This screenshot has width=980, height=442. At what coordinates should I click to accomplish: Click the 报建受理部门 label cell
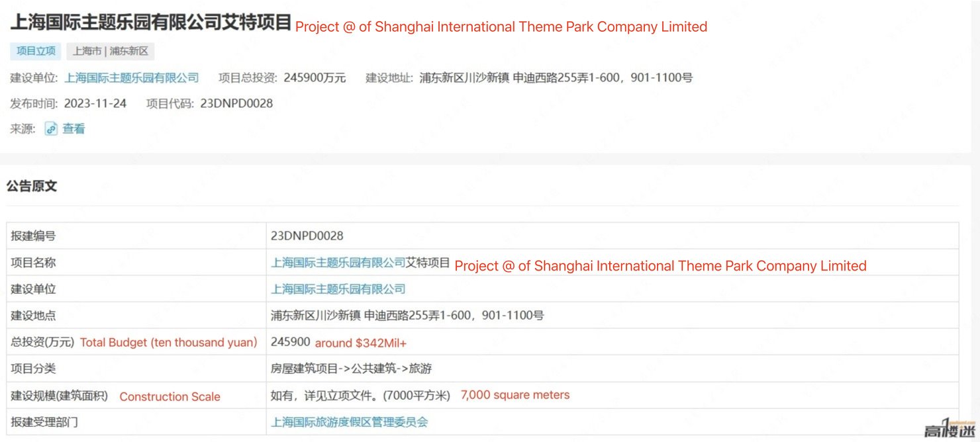click(x=136, y=421)
